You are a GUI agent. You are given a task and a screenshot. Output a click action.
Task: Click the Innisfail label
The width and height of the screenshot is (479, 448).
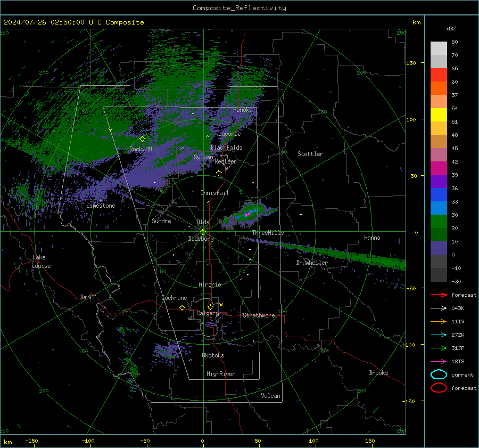(214, 193)
